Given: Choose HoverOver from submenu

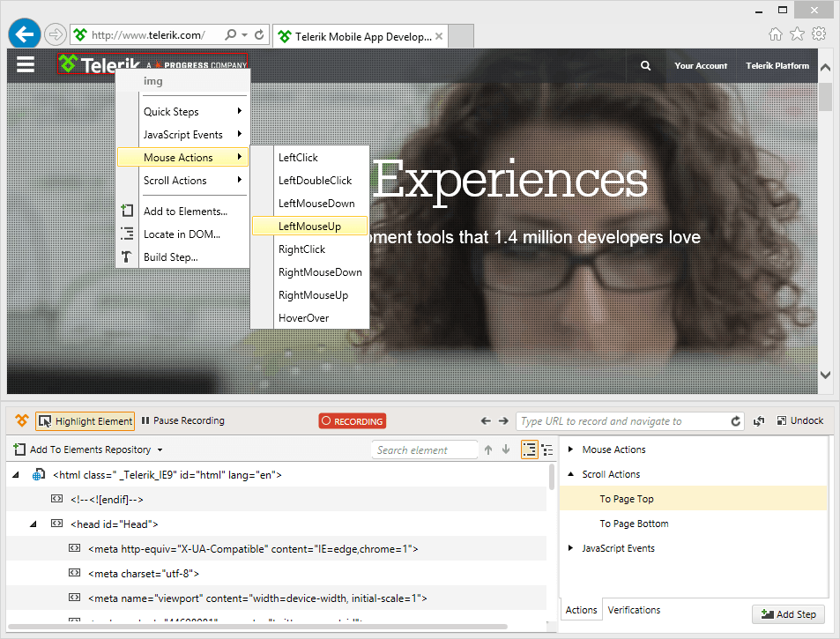Looking at the screenshot, I should click(311, 318).
